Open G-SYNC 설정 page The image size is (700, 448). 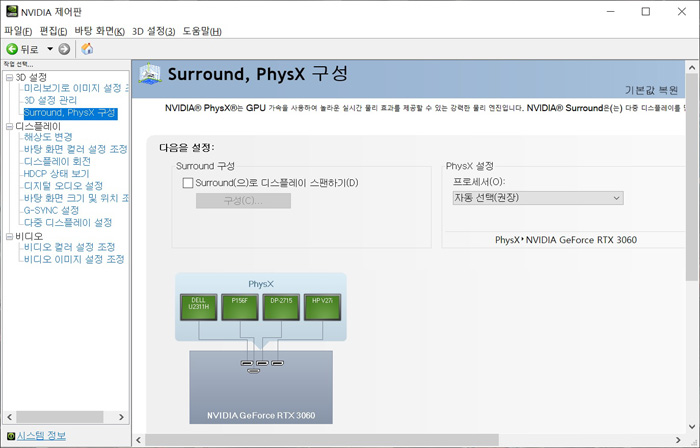tap(51, 210)
